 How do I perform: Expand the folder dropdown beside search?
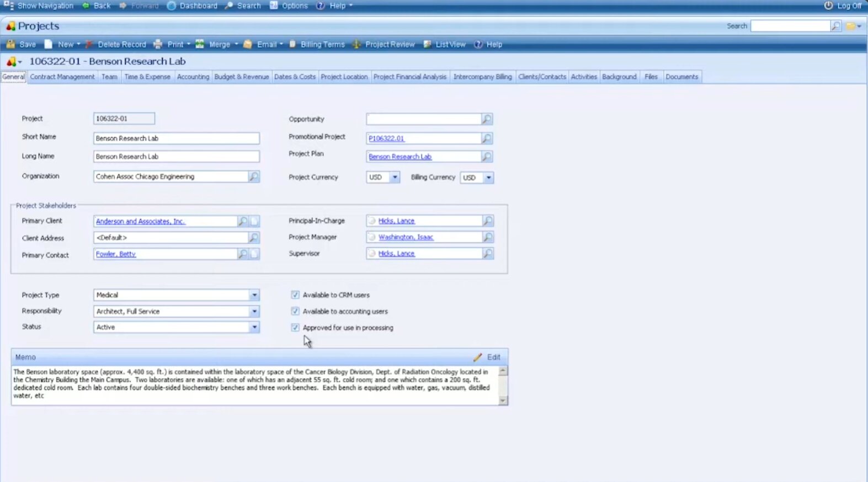[859, 26]
